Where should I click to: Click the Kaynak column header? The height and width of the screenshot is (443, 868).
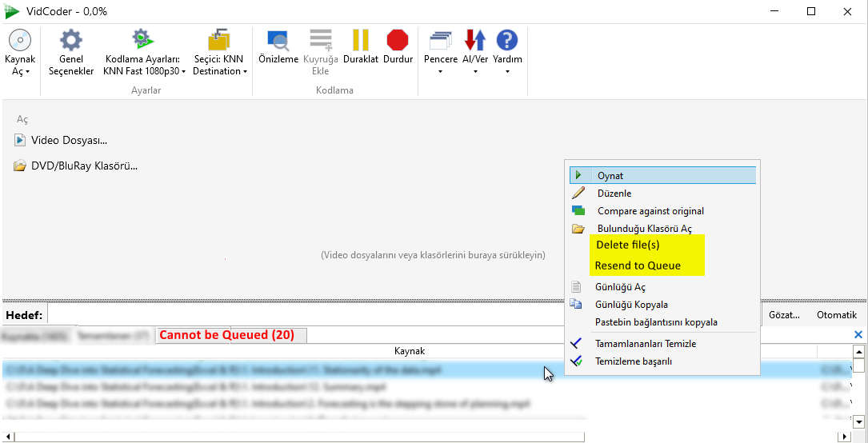(x=409, y=351)
